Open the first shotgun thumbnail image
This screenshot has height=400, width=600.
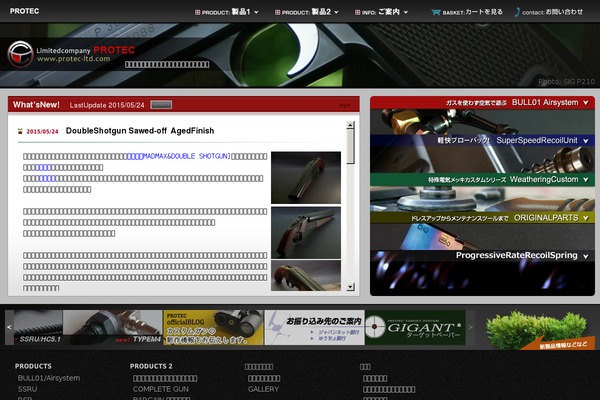coord(306,178)
